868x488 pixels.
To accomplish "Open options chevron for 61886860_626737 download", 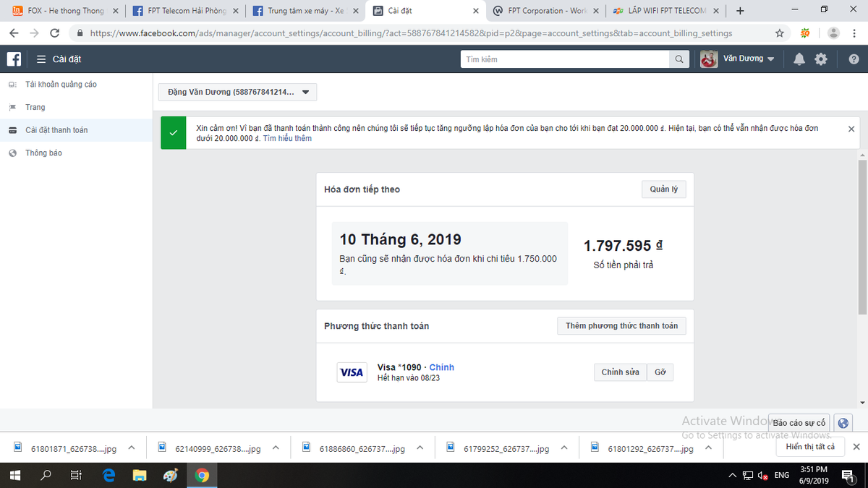I will 420,448.
